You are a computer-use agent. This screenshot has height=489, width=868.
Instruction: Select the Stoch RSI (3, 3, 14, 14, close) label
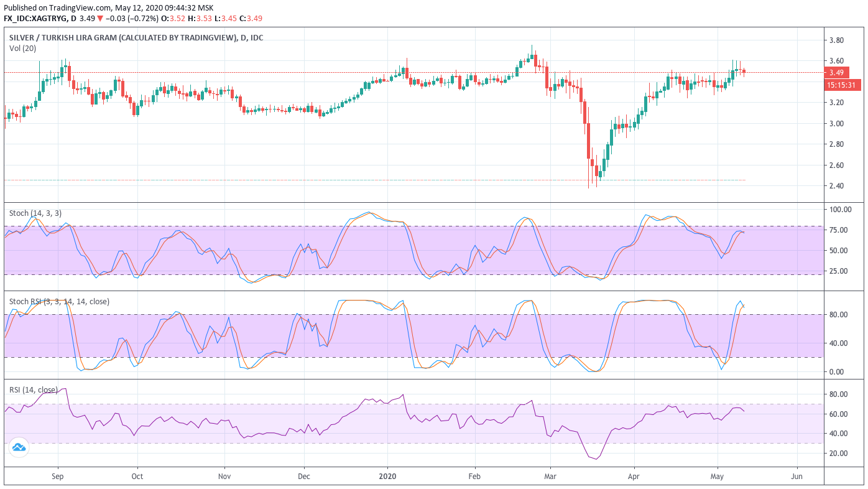[59, 302]
